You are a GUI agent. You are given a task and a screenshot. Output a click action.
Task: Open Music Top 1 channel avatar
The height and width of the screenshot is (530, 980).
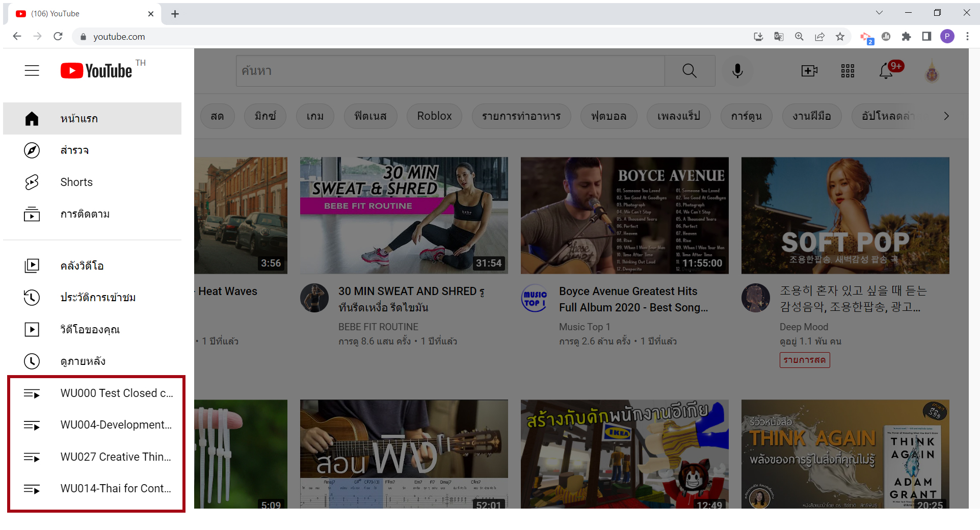coord(535,298)
